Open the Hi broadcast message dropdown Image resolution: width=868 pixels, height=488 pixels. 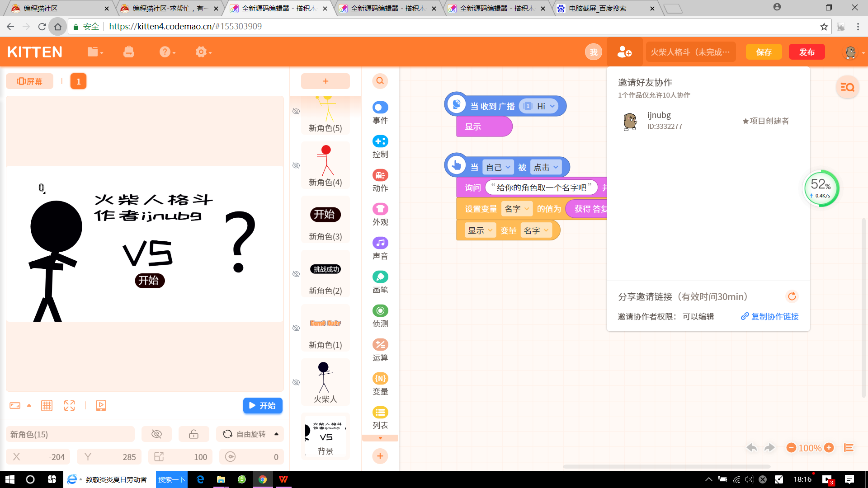(539, 106)
